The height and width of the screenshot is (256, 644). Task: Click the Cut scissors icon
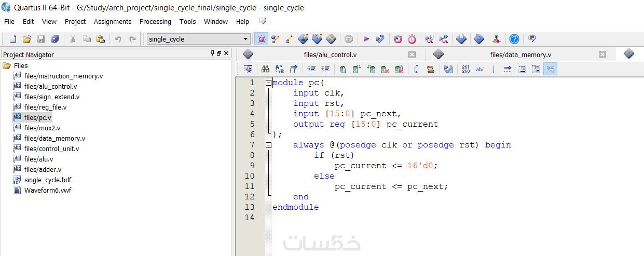[73, 39]
